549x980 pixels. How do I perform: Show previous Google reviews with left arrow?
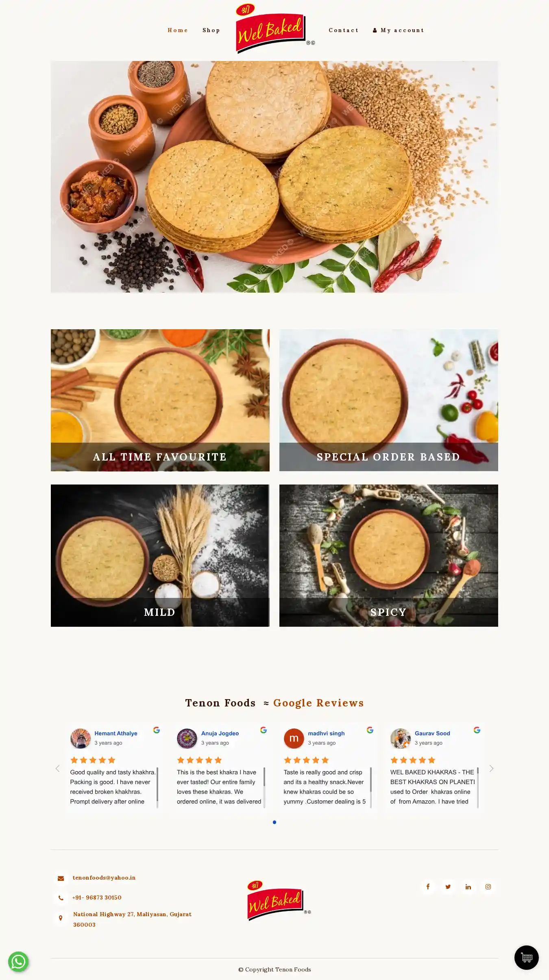(x=57, y=768)
